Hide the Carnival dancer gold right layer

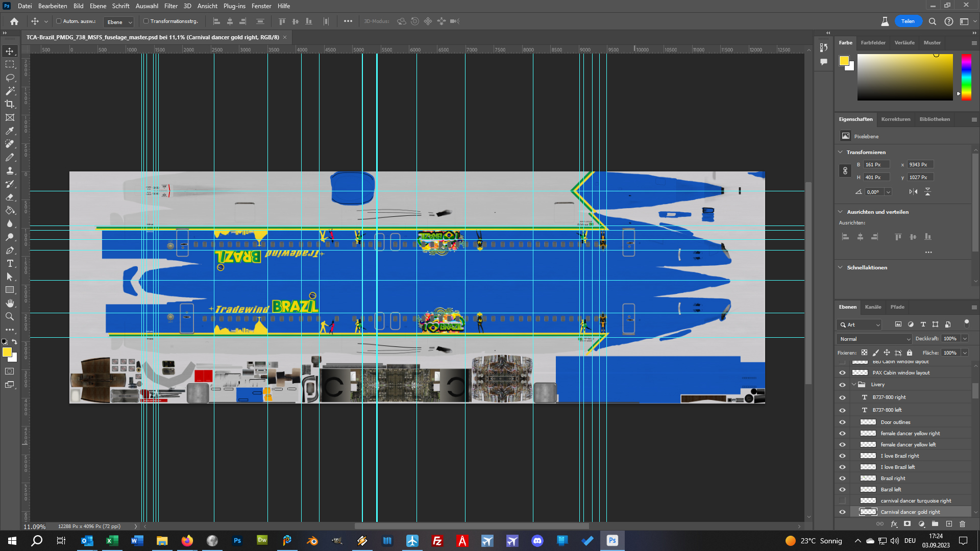pos(842,512)
